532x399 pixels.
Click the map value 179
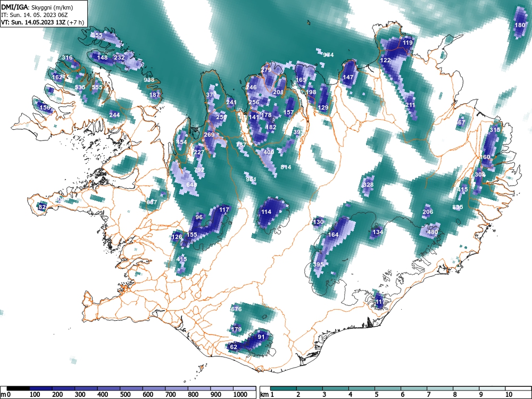tap(237, 329)
